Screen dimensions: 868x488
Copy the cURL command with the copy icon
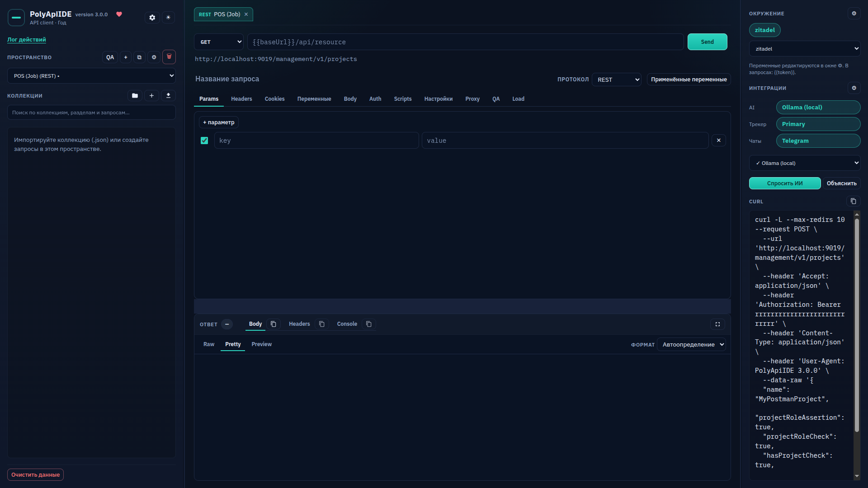853,202
